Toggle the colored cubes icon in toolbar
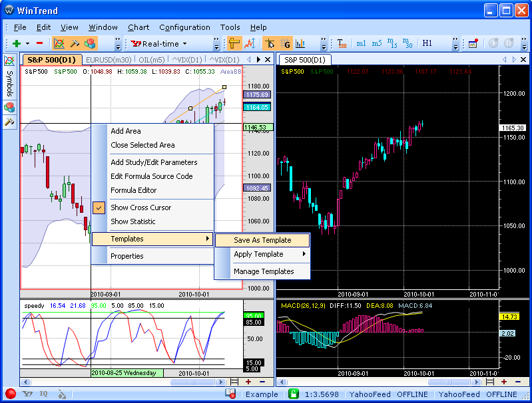This screenshot has width=532, height=403. [90, 43]
